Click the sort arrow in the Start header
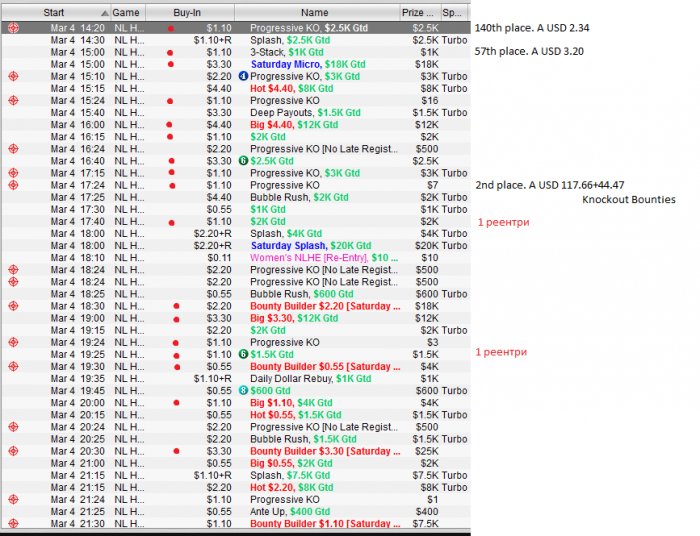The width and height of the screenshot is (700, 536). (104, 13)
